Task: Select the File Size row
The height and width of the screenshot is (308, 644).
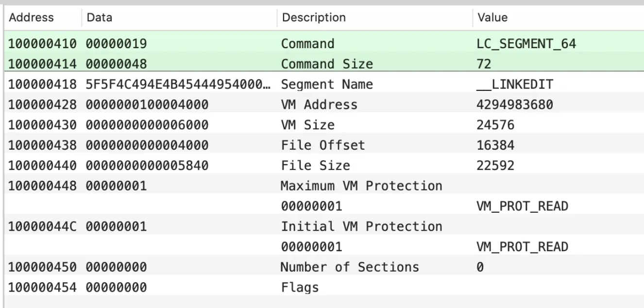Action: 316,166
